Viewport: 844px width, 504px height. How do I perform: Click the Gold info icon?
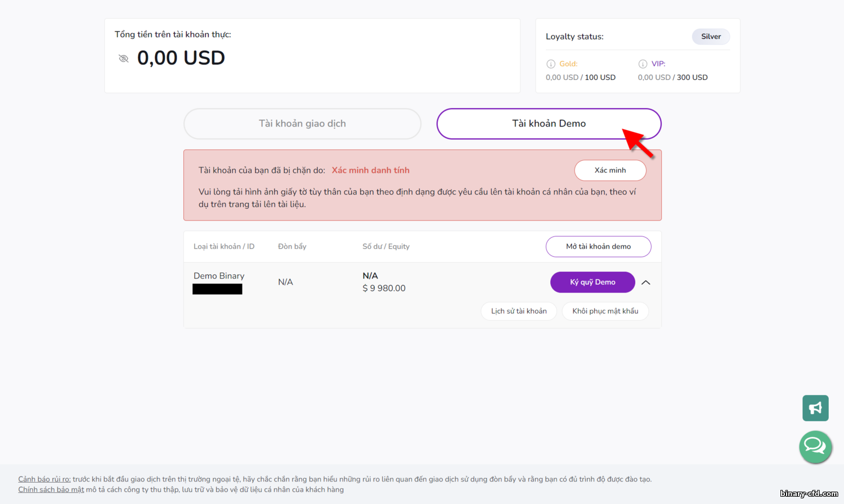point(551,64)
